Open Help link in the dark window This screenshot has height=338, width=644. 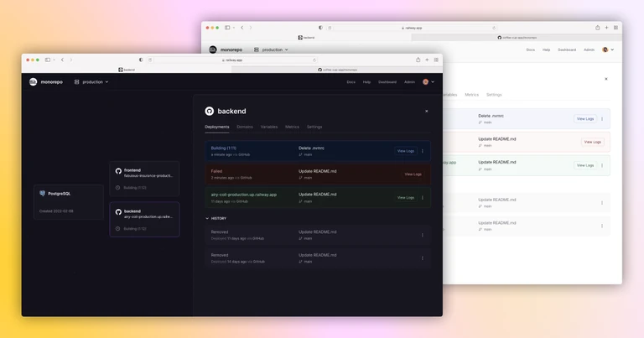click(366, 81)
